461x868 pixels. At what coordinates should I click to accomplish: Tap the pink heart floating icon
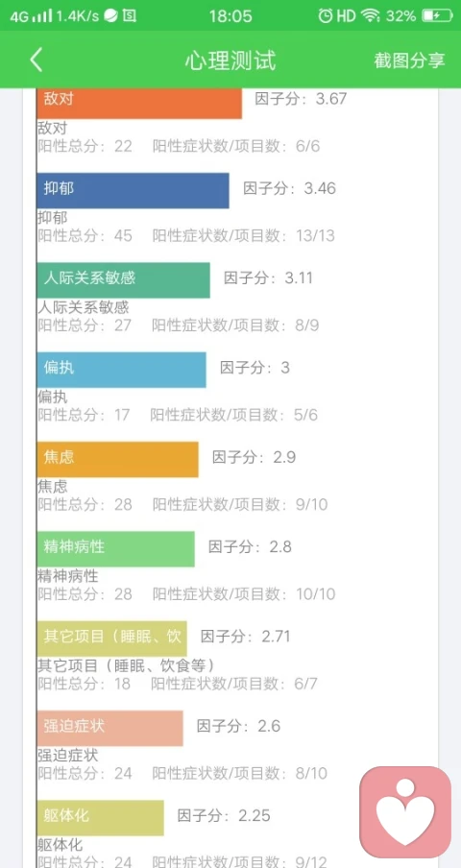(x=405, y=812)
